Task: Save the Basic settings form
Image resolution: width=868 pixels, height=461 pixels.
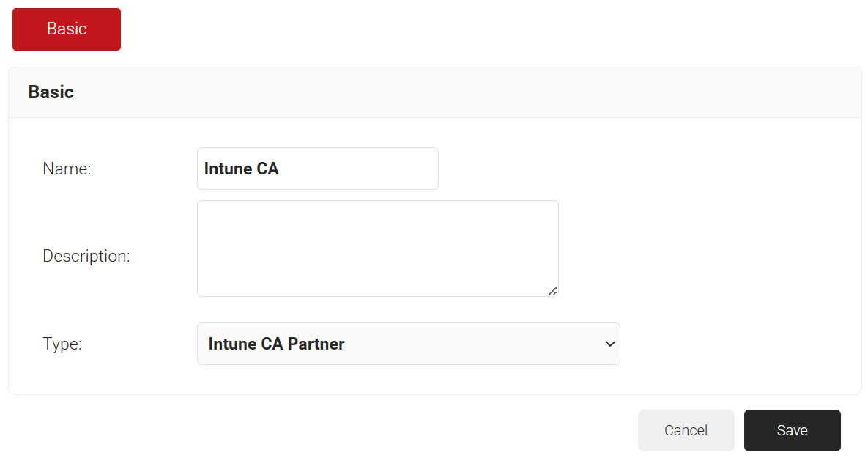Action: pyautogui.click(x=792, y=430)
